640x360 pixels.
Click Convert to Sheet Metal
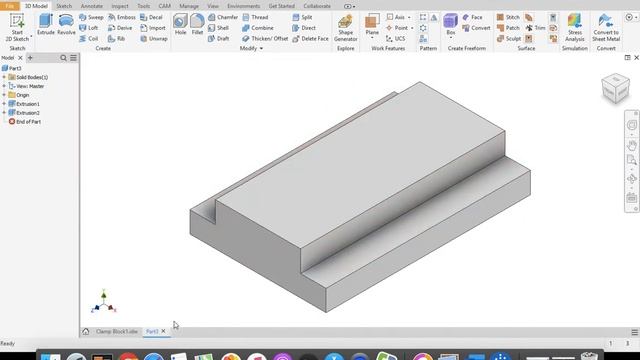606,27
